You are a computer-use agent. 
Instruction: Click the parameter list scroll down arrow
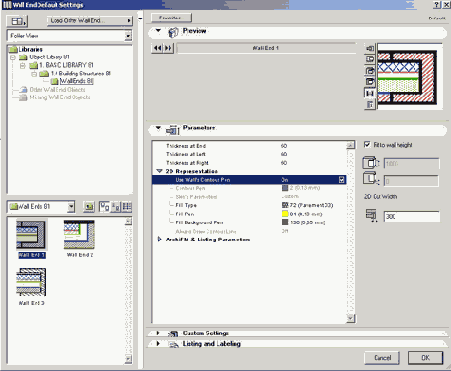click(x=350, y=318)
